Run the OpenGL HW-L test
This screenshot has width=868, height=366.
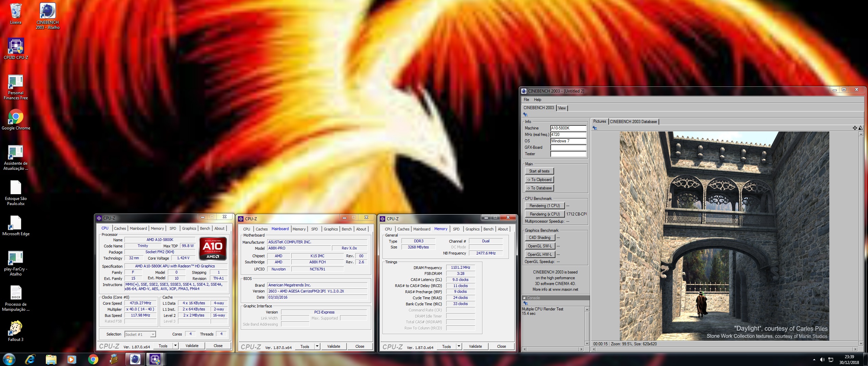pos(539,255)
